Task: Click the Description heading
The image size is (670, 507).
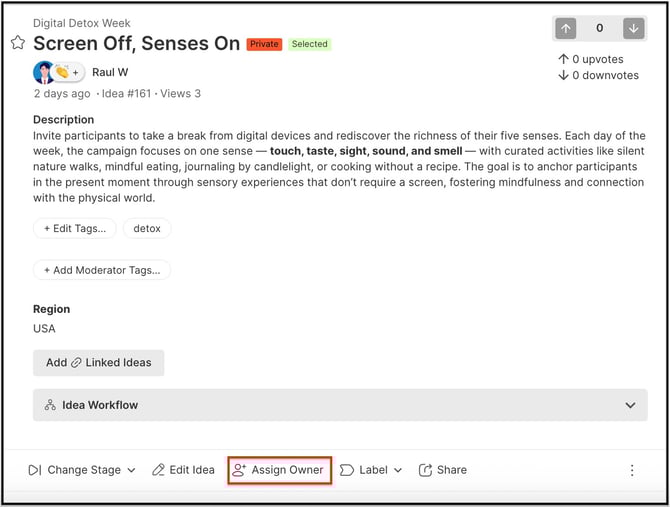Action: pos(64,120)
